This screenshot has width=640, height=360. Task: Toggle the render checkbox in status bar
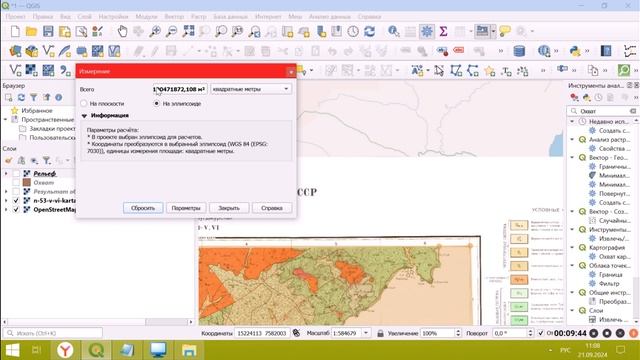tap(541, 333)
